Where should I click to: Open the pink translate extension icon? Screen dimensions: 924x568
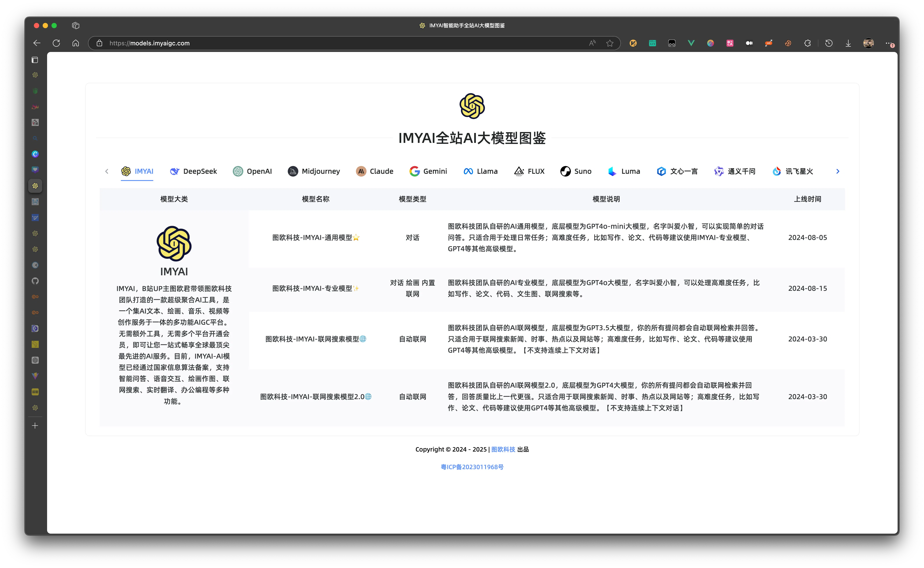pos(730,43)
